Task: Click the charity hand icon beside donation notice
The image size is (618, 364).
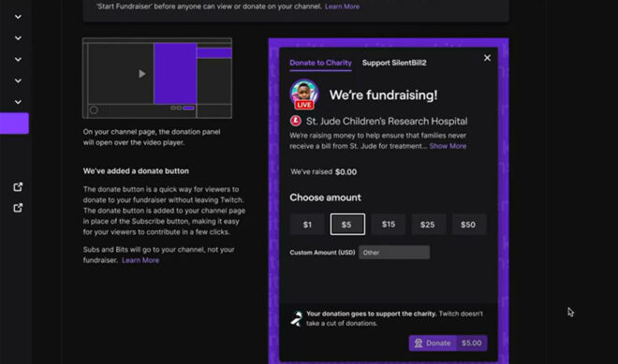Action: 297,318
